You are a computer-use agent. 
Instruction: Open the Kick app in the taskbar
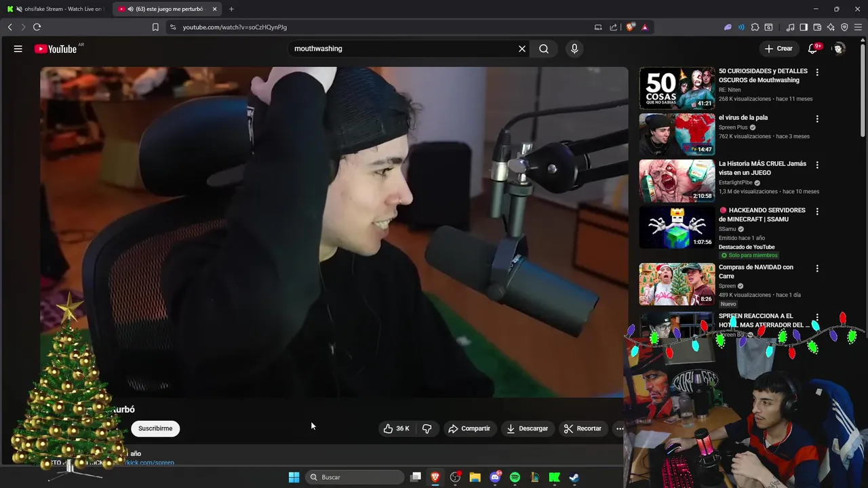pos(554,477)
